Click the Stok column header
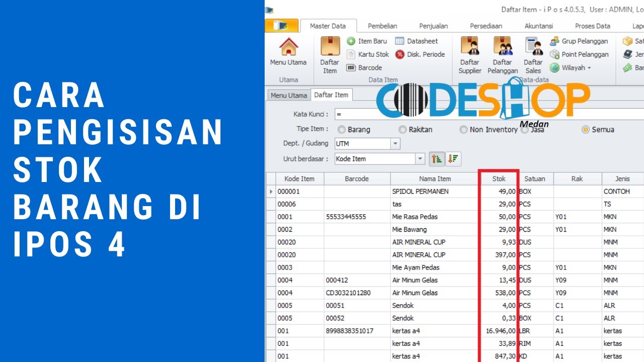 point(499,178)
